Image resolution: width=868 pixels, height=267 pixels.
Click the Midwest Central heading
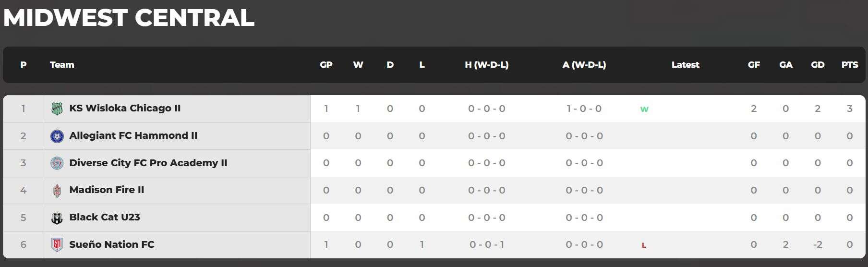[129, 18]
